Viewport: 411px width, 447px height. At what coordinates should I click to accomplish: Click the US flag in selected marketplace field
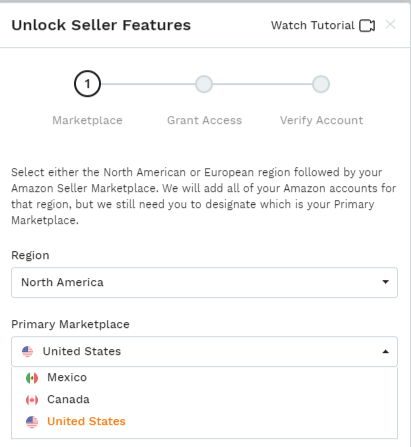pyautogui.click(x=27, y=351)
